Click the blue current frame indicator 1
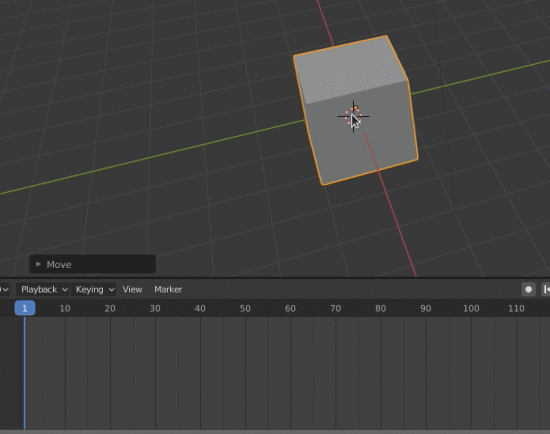550x434 pixels. click(25, 308)
